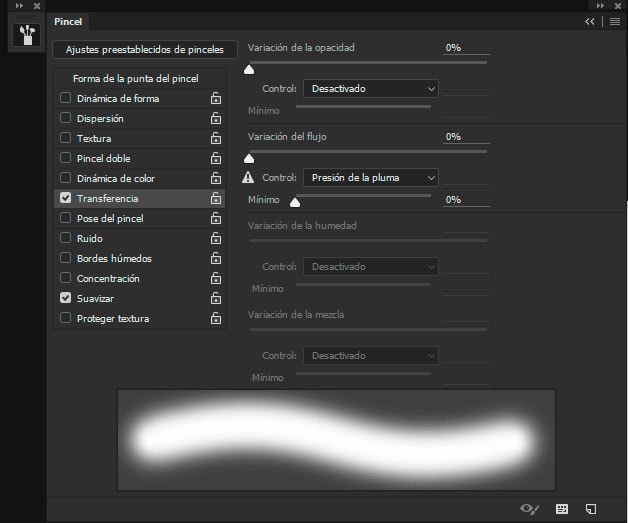Screen dimensions: 628x523
Task: Close the left collapsed dock panel
Action: tap(37, 6)
